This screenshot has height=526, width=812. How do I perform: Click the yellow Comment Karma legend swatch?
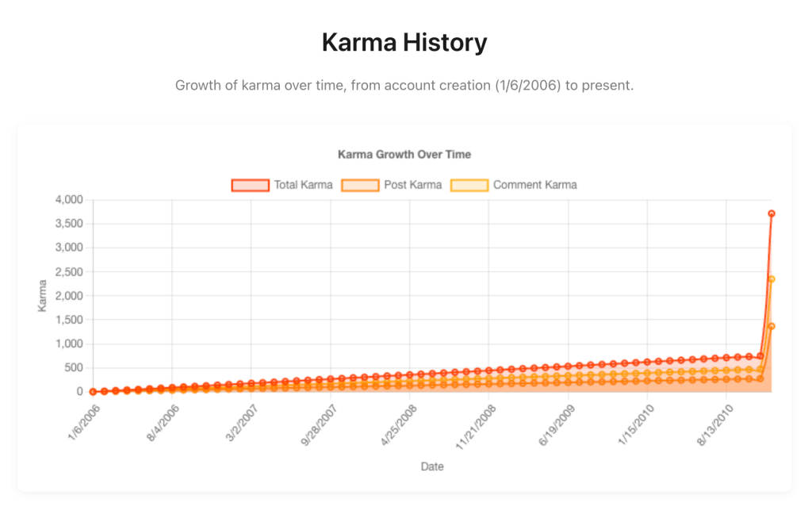pyautogui.click(x=469, y=185)
